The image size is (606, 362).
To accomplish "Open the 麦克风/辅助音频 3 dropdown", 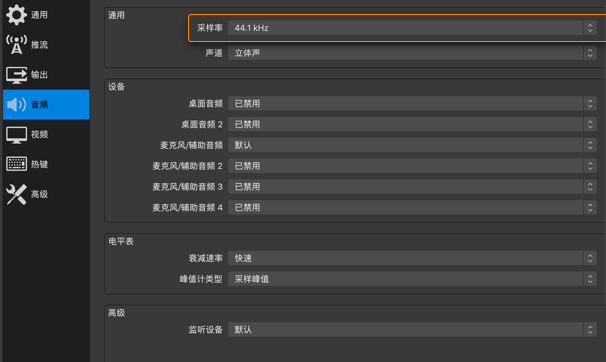I will click(412, 187).
